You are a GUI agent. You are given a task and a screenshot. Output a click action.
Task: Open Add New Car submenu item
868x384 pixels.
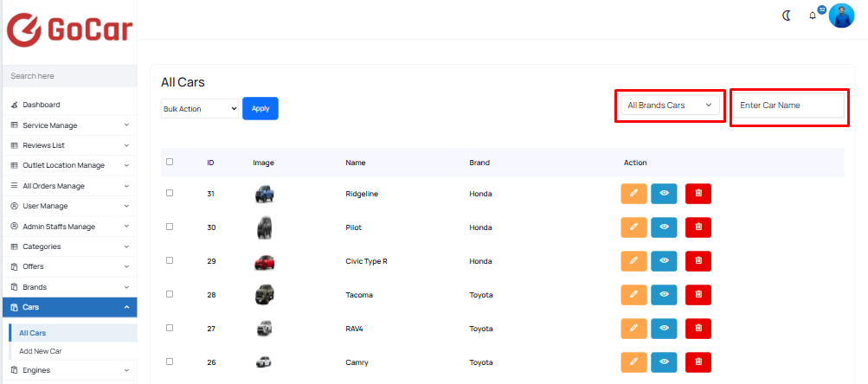click(x=73, y=351)
